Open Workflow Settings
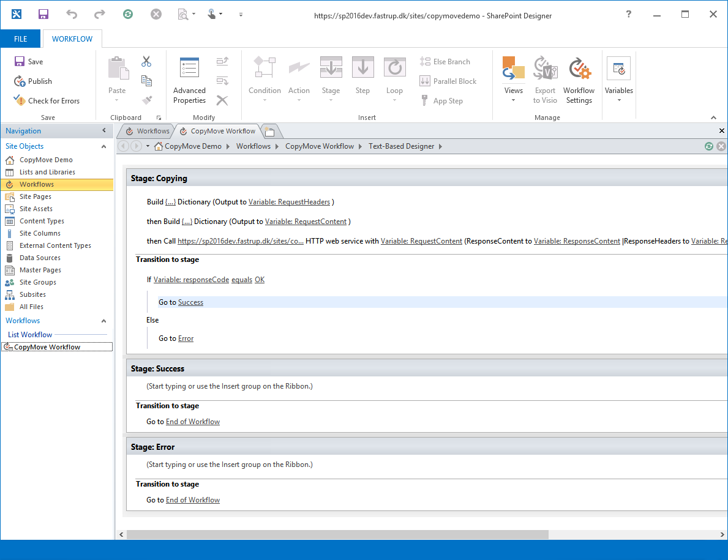This screenshot has height=560, width=728. click(579, 81)
